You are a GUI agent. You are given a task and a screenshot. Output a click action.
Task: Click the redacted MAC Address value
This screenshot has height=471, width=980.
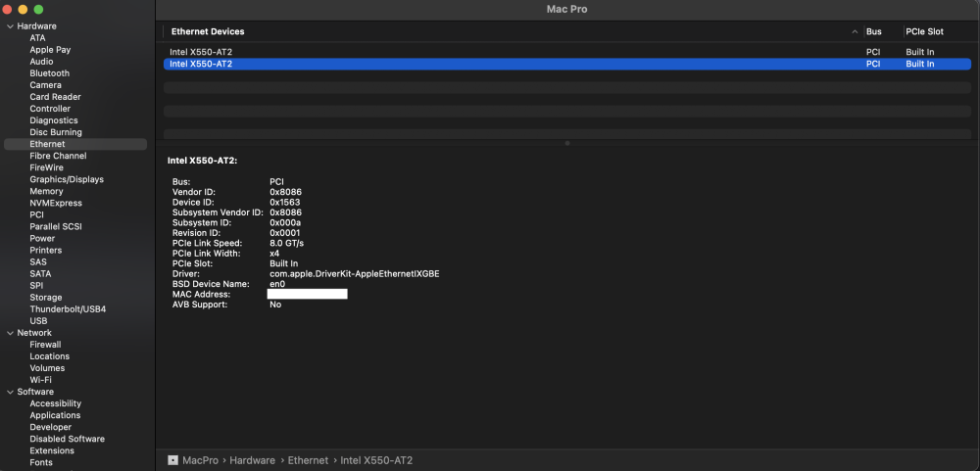tap(307, 294)
